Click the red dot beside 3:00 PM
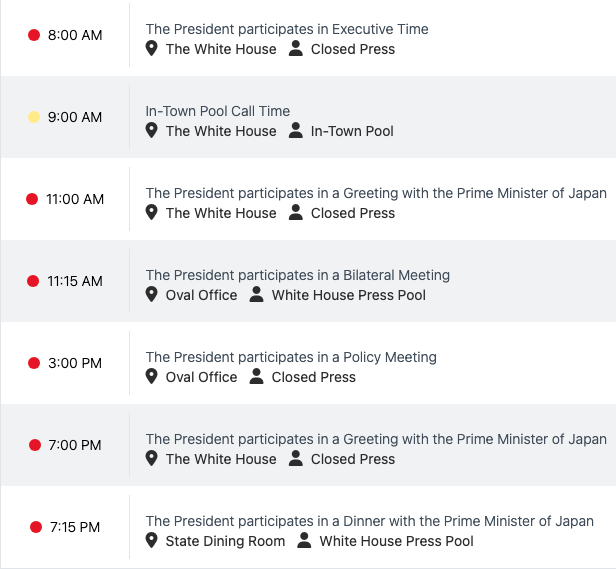The image size is (616, 569). [34, 363]
